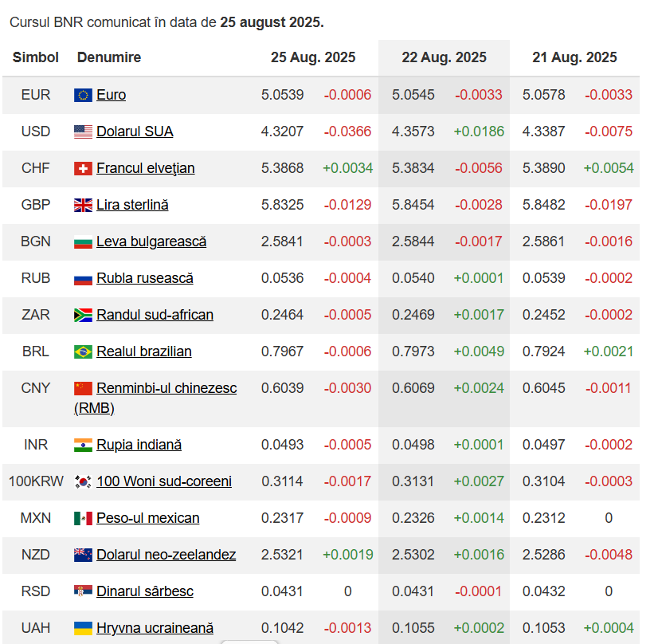Click the GBP symbol cell
The width and height of the screenshot is (658, 644).
pos(36,205)
